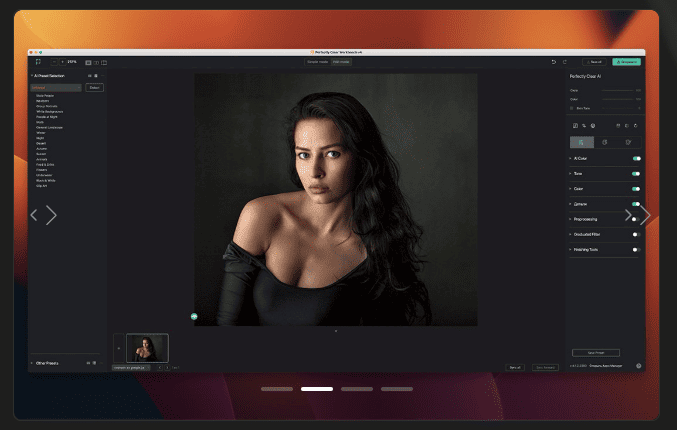Click the Detect button
Viewport: 677px width, 430px height.
click(95, 88)
